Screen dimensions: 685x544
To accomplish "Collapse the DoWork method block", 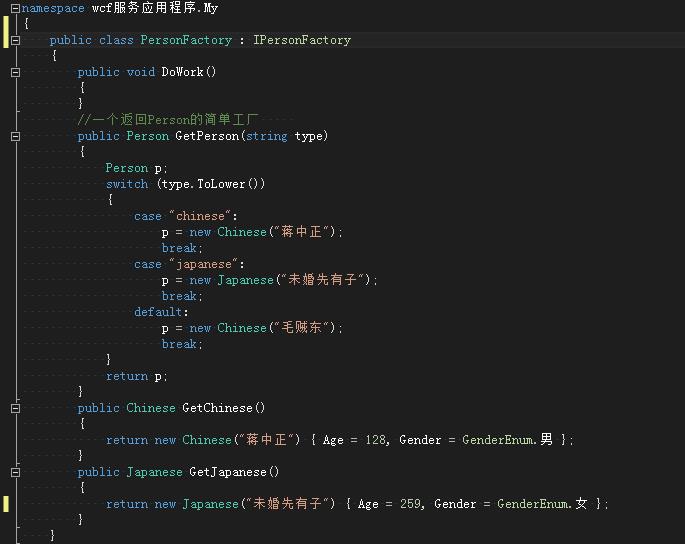I will [x=15, y=72].
